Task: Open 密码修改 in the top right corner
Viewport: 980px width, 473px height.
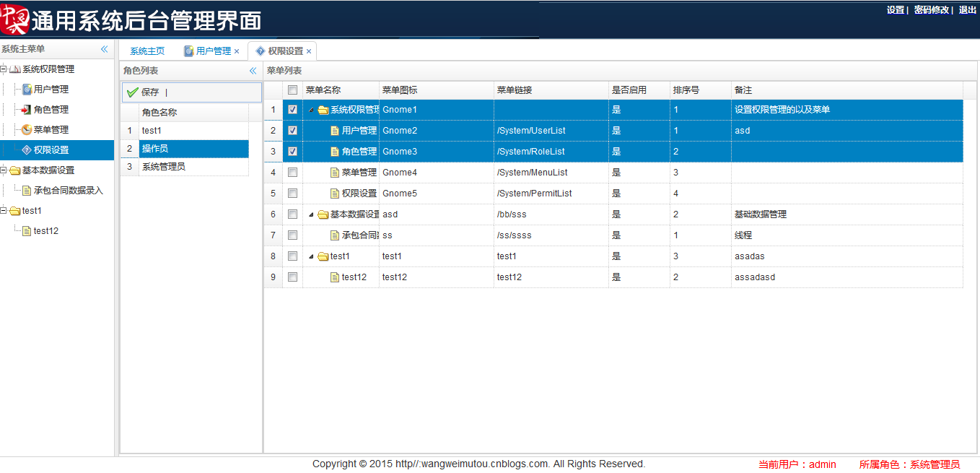Action: coord(931,10)
